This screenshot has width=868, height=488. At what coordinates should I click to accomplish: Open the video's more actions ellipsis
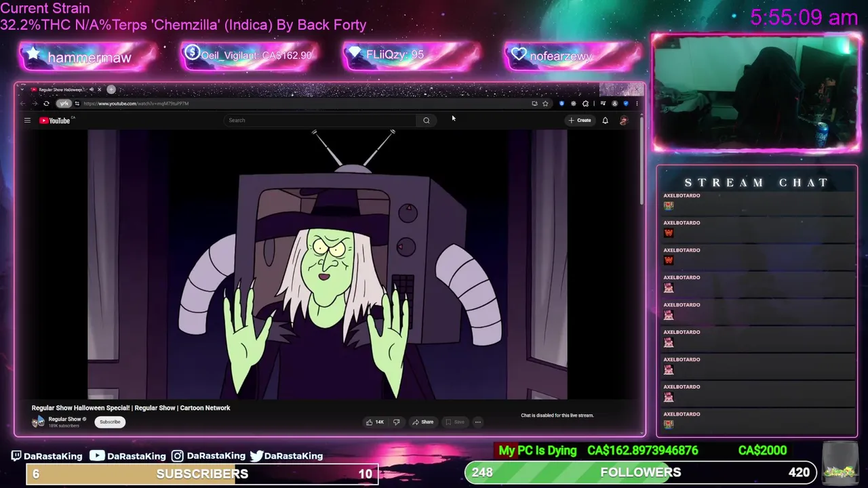click(477, 422)
